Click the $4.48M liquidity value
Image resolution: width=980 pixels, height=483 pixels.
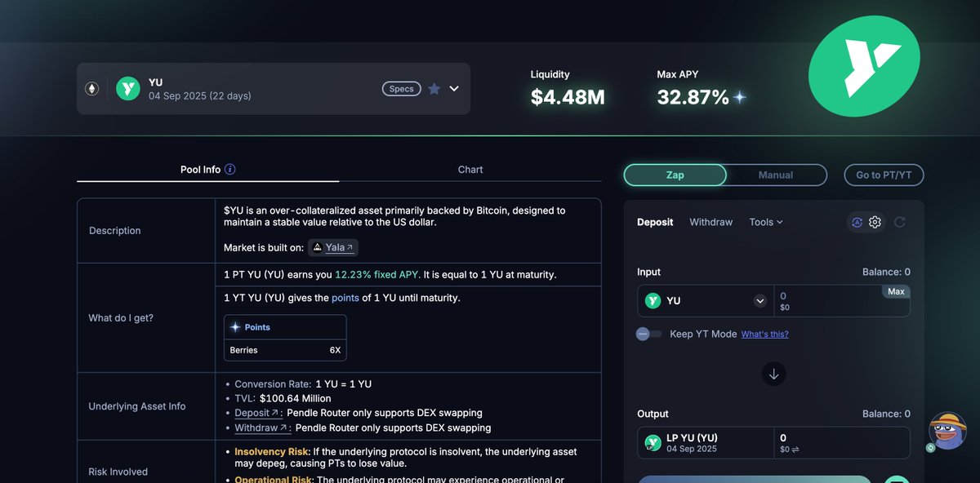(x=568, y=98)
